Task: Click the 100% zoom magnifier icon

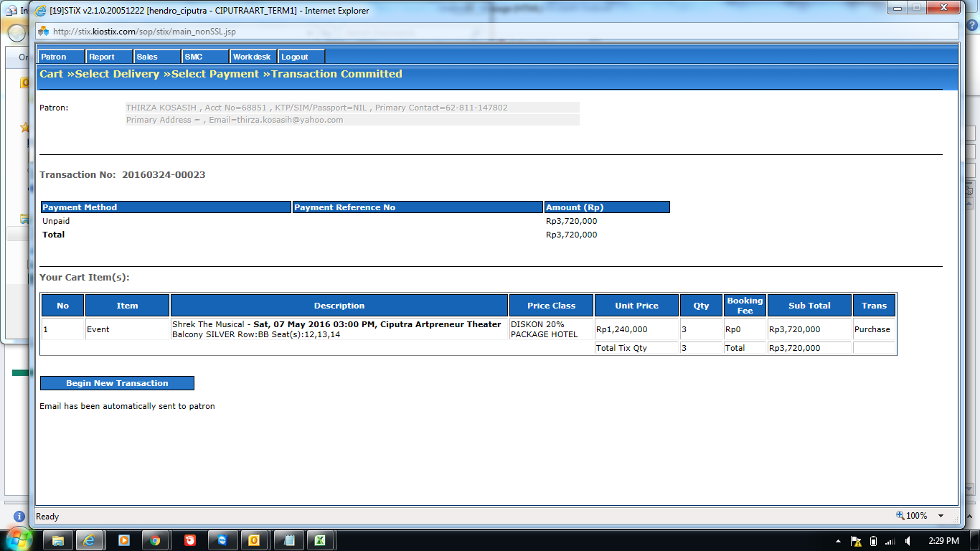Action: point(900,516)
